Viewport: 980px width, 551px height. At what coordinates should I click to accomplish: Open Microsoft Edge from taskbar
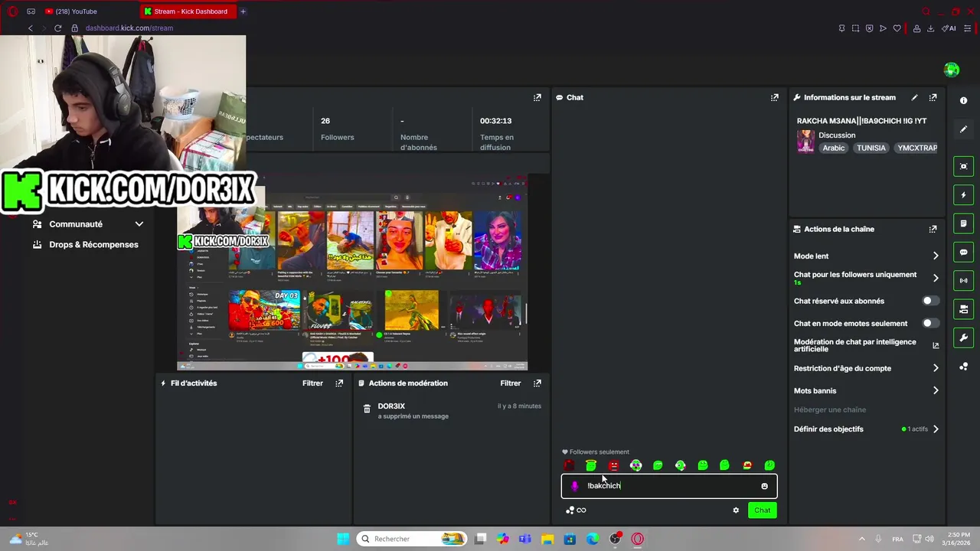[593, 539]
